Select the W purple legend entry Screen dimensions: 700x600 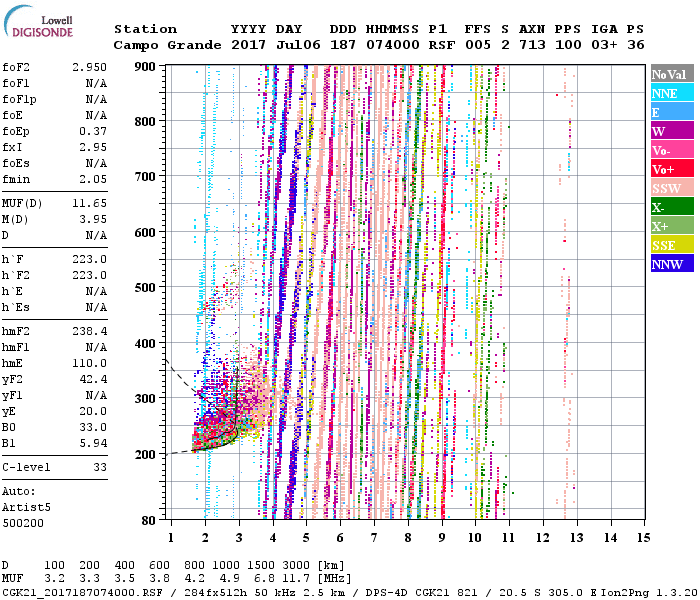click(672, 131)
